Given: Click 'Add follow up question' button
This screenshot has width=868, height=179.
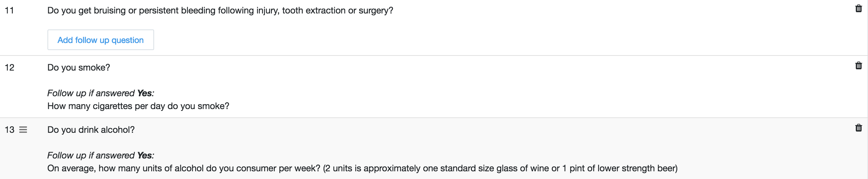Looking at the screenshot, I should click(100, 40).
